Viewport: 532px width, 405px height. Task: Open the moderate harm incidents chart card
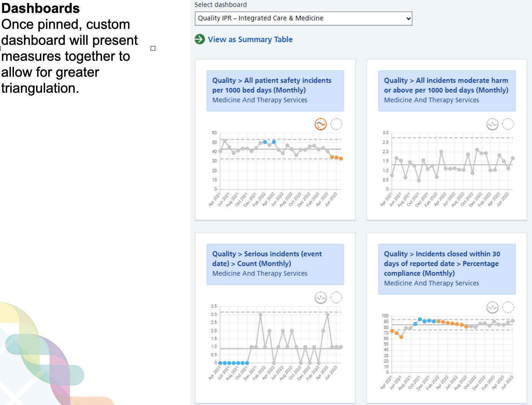coord(447,139)
